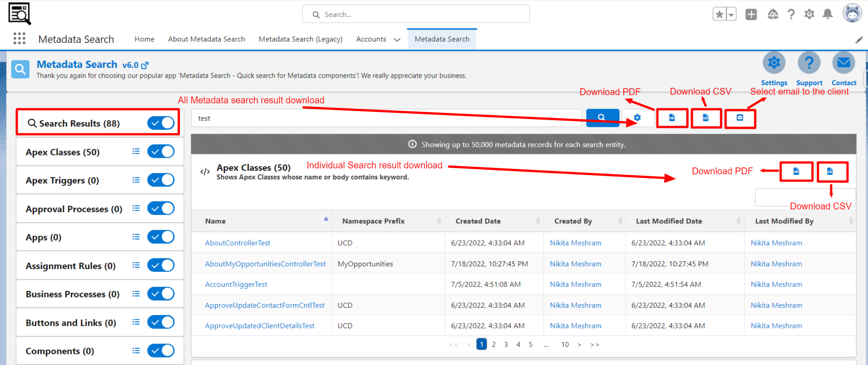Click list icon beside Apps (0)
Viewport: 868px width, 365px height.
[x=136, y=237]
